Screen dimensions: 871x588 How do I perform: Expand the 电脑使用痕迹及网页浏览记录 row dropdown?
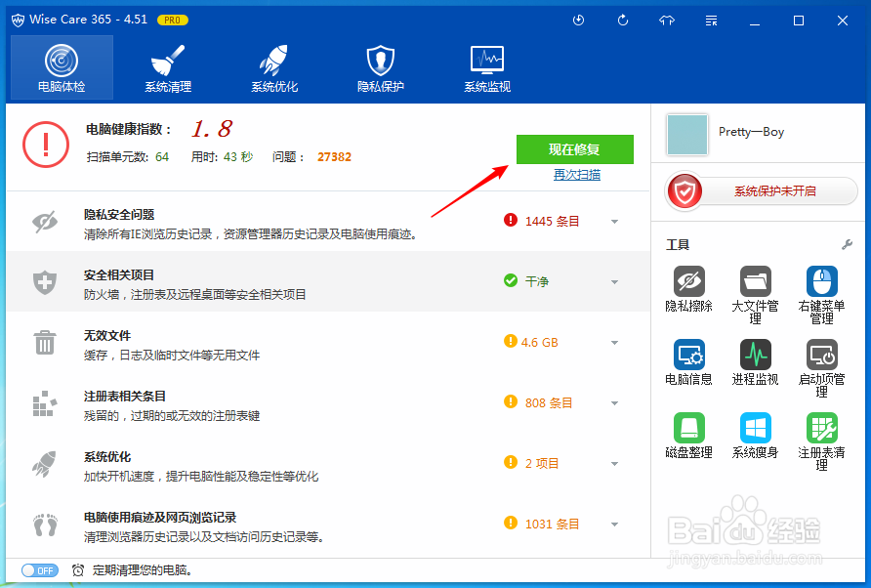click(x=614, y=525)
